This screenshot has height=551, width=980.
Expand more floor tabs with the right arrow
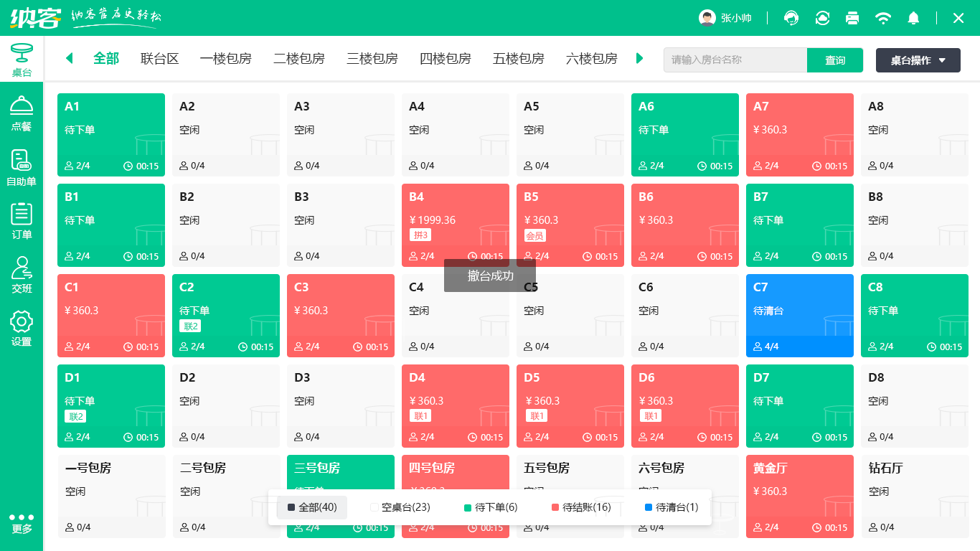(x=639, y=59)
